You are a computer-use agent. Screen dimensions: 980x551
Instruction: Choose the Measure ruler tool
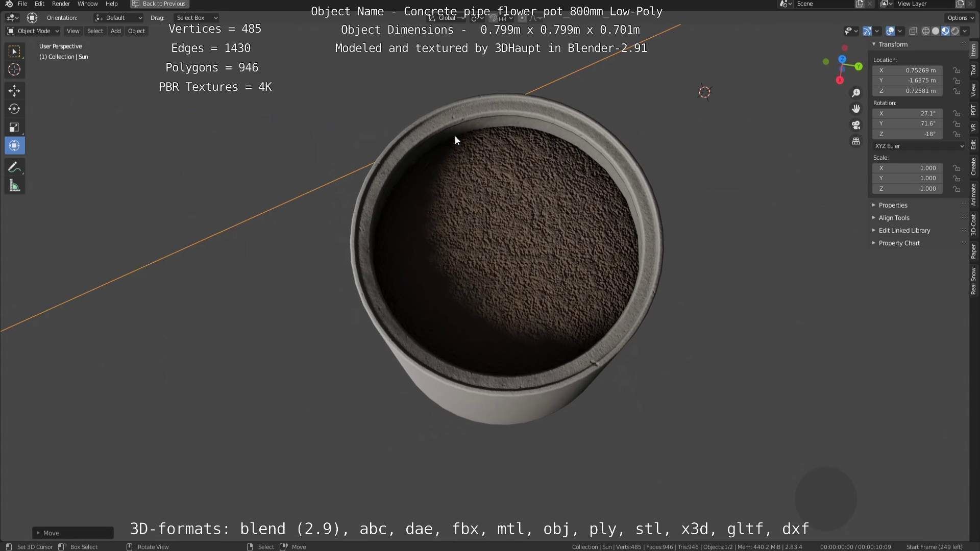click(14, 186)
